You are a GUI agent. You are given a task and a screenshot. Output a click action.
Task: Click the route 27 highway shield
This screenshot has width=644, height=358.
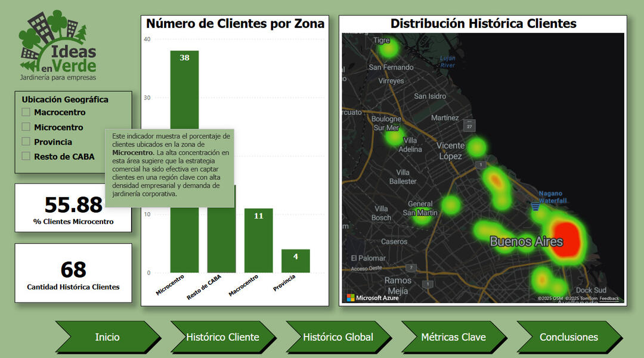469,126
